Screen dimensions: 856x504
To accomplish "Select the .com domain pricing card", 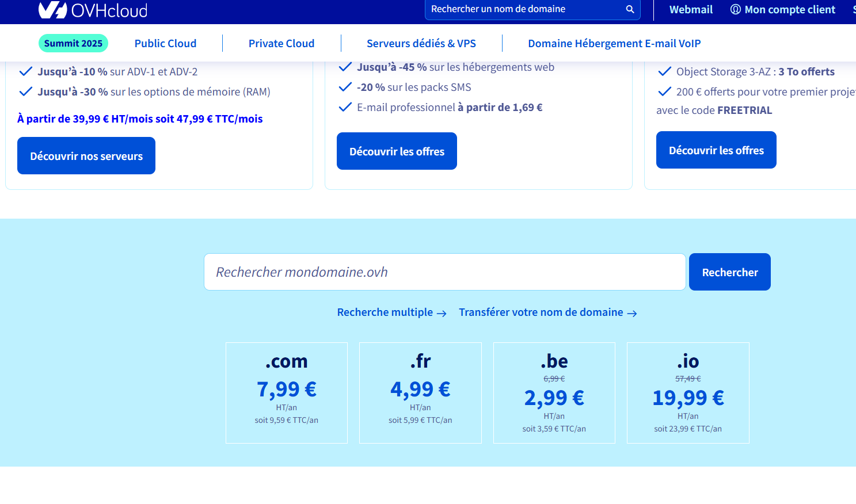I will 287,393.
